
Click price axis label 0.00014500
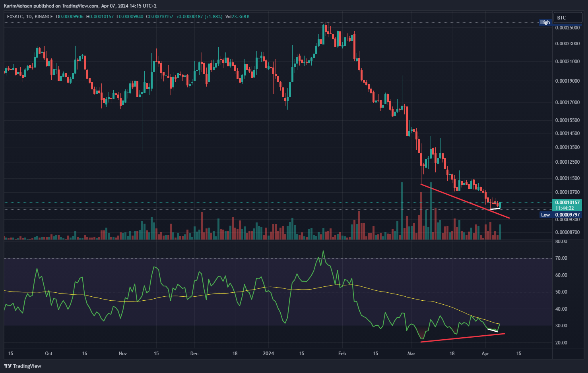point(567,133)
